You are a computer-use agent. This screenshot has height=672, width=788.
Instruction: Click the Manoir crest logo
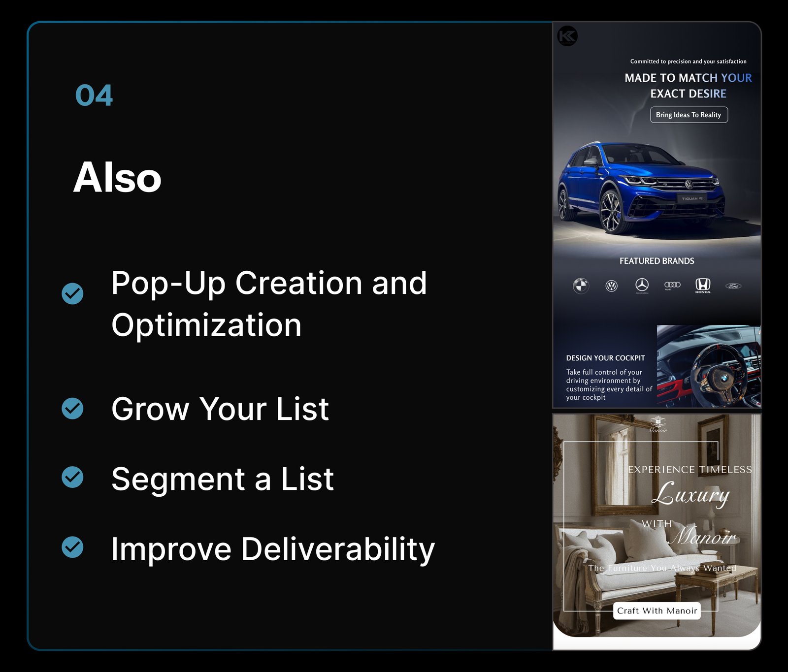click(x=657, y=424)
